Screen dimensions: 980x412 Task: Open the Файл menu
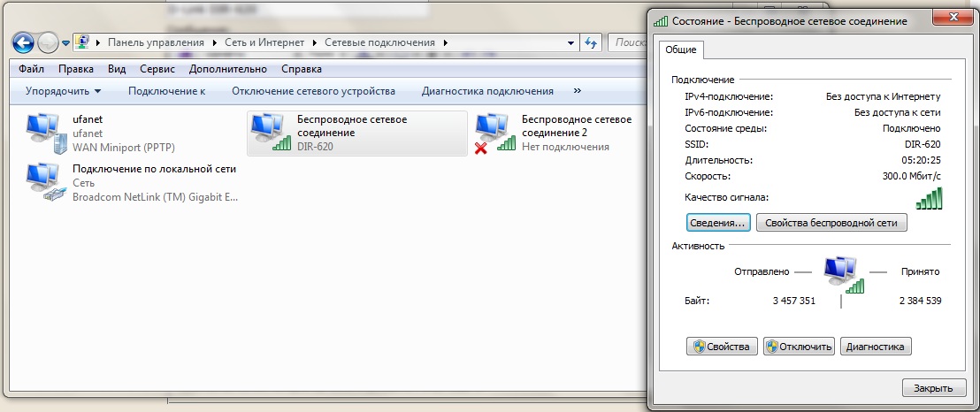click(x=31, y=69)
